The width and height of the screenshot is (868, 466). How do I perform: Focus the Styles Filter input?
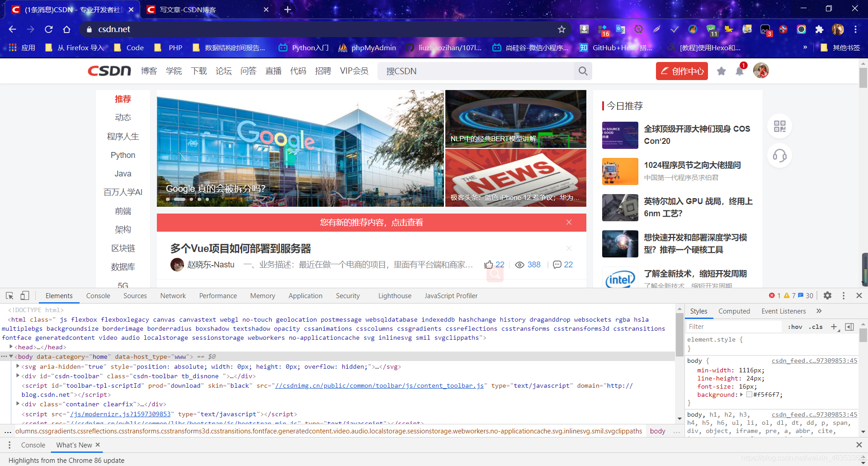coord(734,327)
